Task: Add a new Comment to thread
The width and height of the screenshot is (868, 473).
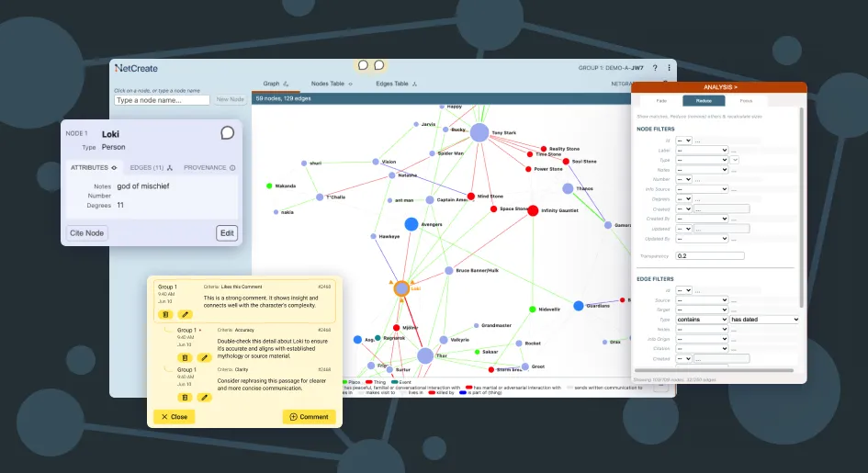Action: pyautogui.click(x=309, y=417)
